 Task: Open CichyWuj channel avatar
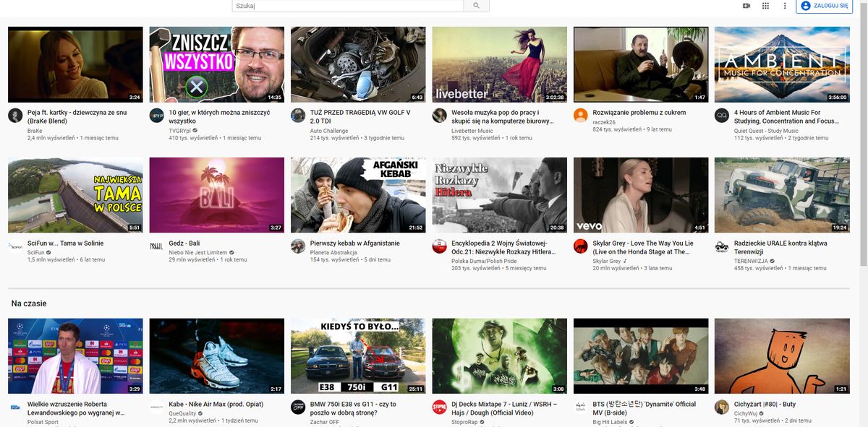click(722, 407)
